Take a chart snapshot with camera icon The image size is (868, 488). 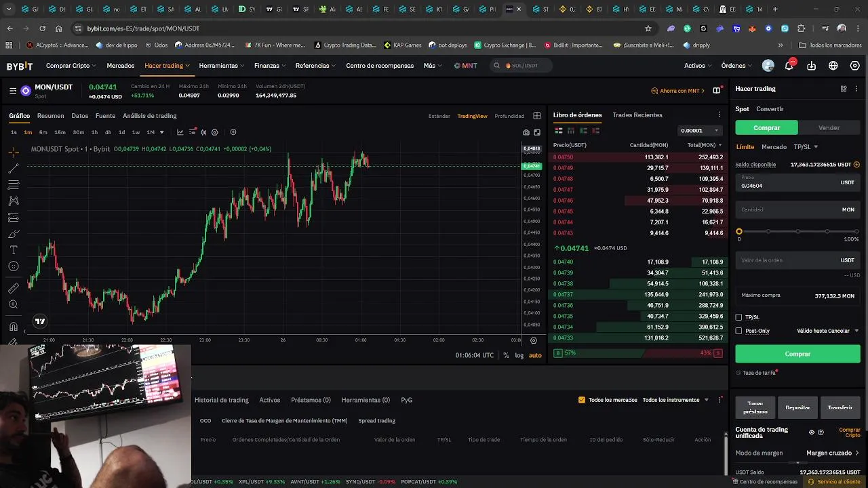point(526,132)
